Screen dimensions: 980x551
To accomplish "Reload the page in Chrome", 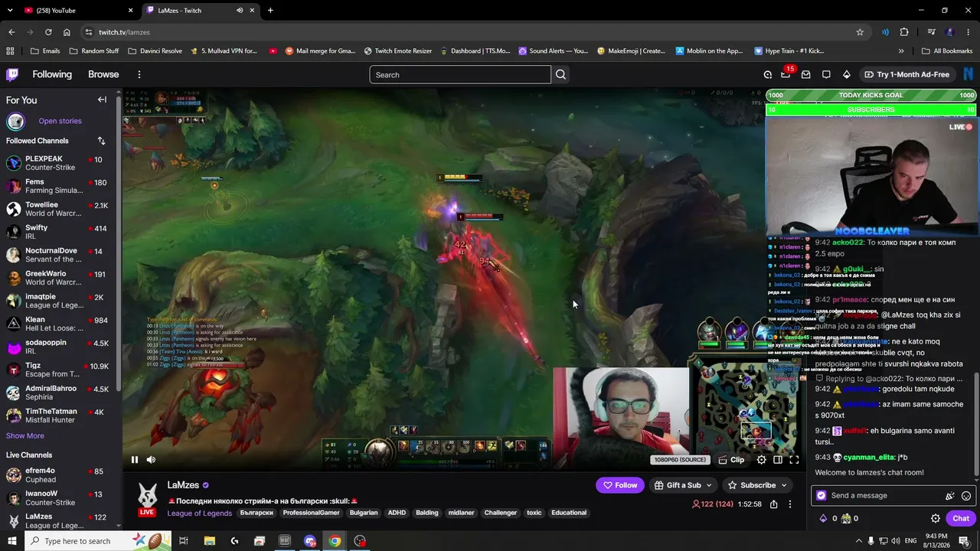I will tap(48, 32).
